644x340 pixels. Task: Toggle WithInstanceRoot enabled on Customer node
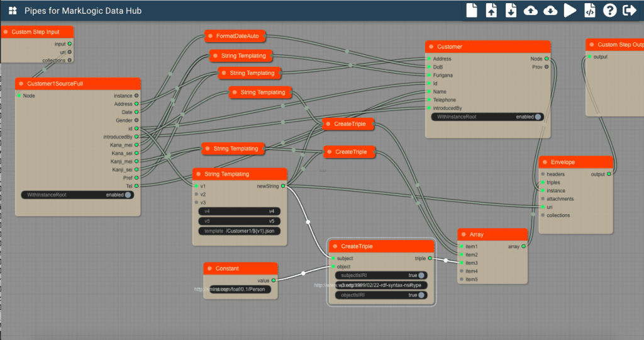[x=538, y=116]
